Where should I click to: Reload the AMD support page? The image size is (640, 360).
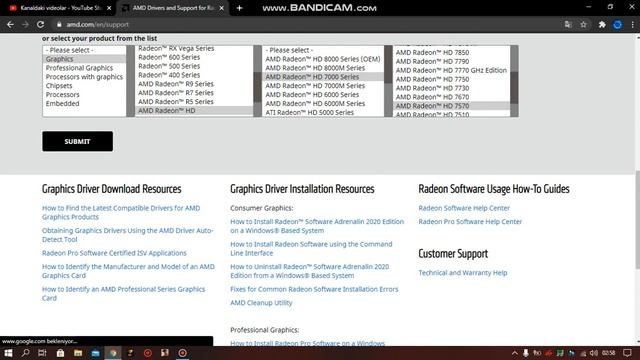[x=40, y=24]
